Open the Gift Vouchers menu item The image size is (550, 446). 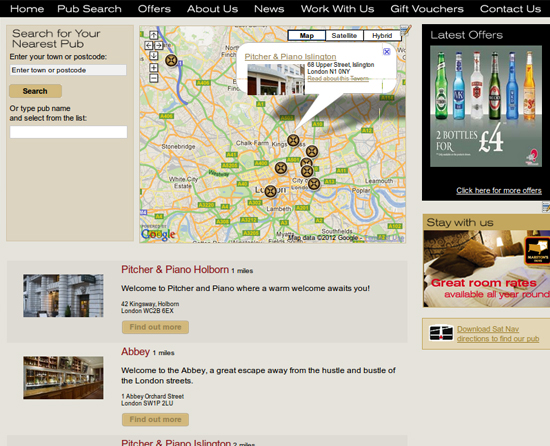tap(427, 9)
